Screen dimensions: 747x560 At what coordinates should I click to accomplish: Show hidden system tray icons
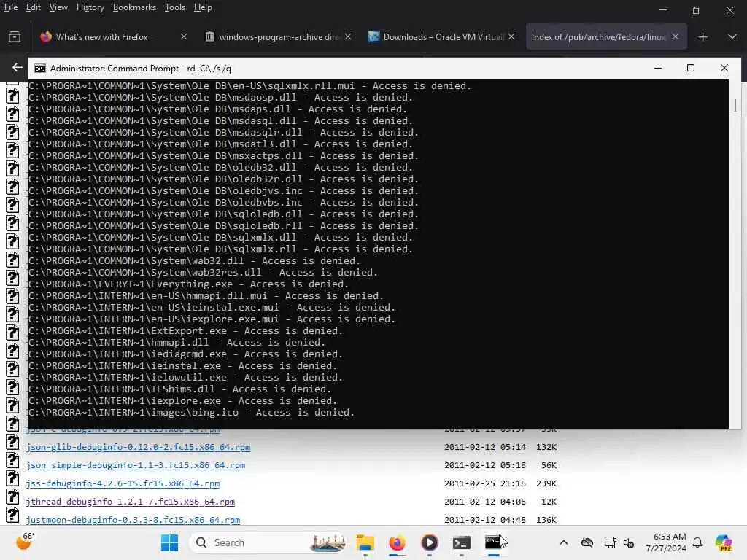pyautogui.click(x=564, y=542)
